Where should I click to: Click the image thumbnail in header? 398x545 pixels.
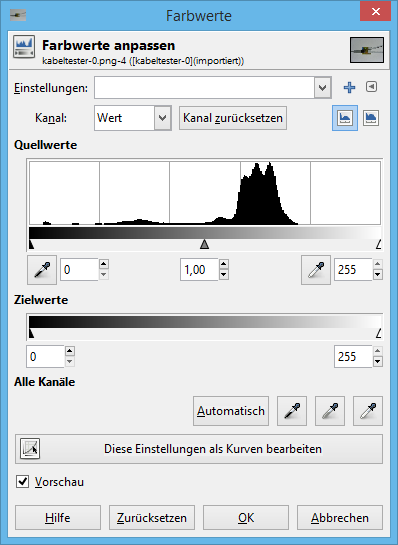point(367,50)
